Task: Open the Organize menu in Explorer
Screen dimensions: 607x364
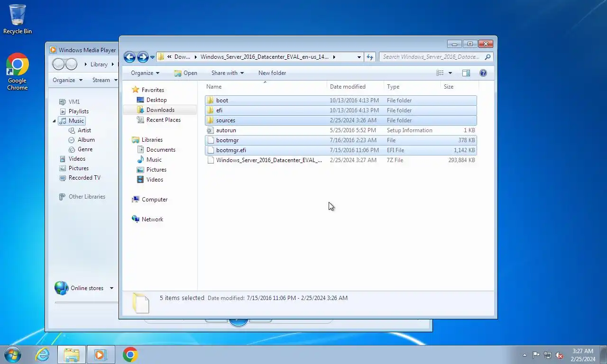Action: [x=145, y=73]
